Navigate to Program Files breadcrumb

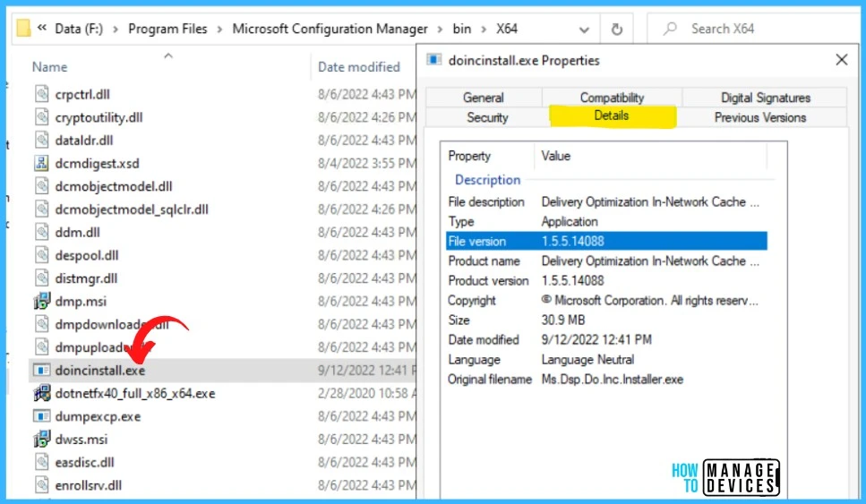[167, 29]
